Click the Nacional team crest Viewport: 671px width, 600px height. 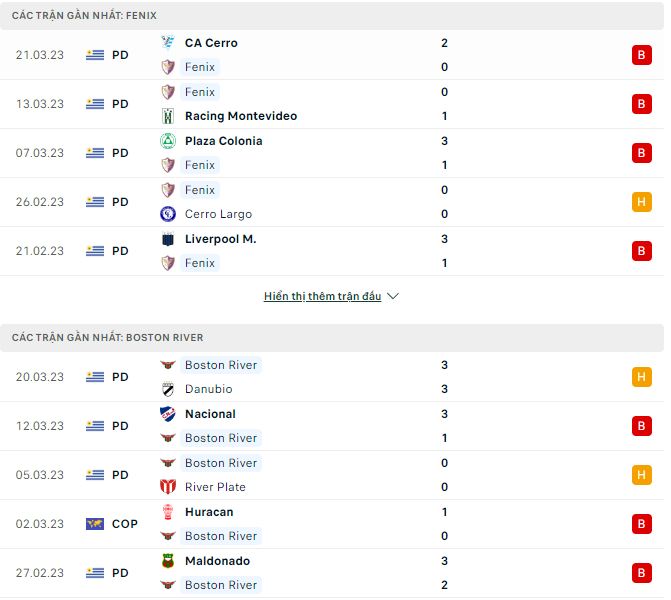168,414
